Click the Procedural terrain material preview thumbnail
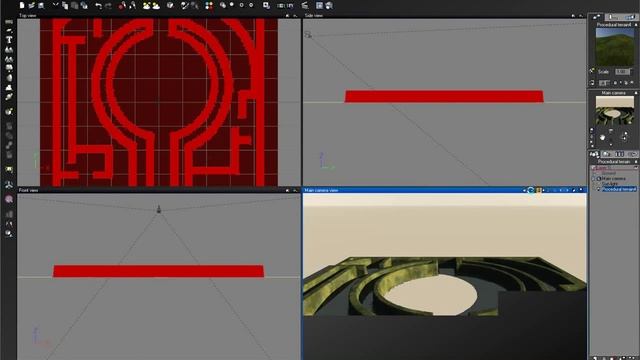The width and height of the screenshot is (640, 360). pos(615,46)
